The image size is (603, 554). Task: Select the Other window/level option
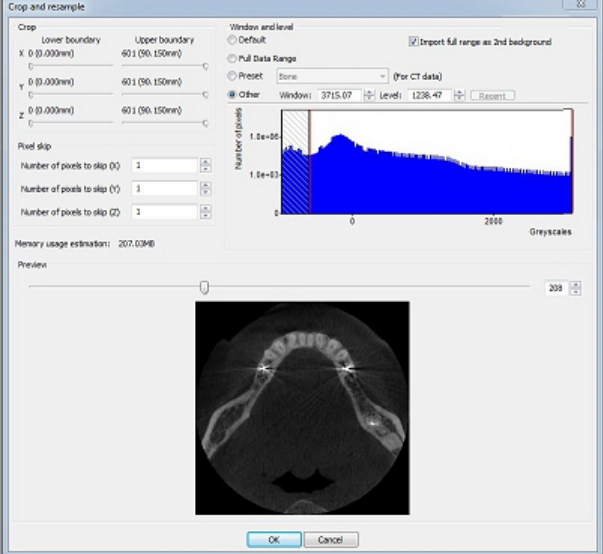click(x=232, y=95)
